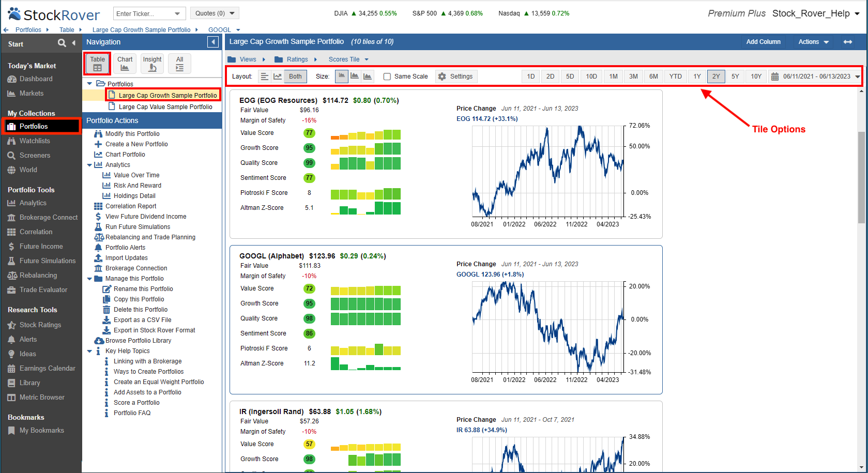
Task: Open tile Settings button
Action: click(x=455, y=77)
